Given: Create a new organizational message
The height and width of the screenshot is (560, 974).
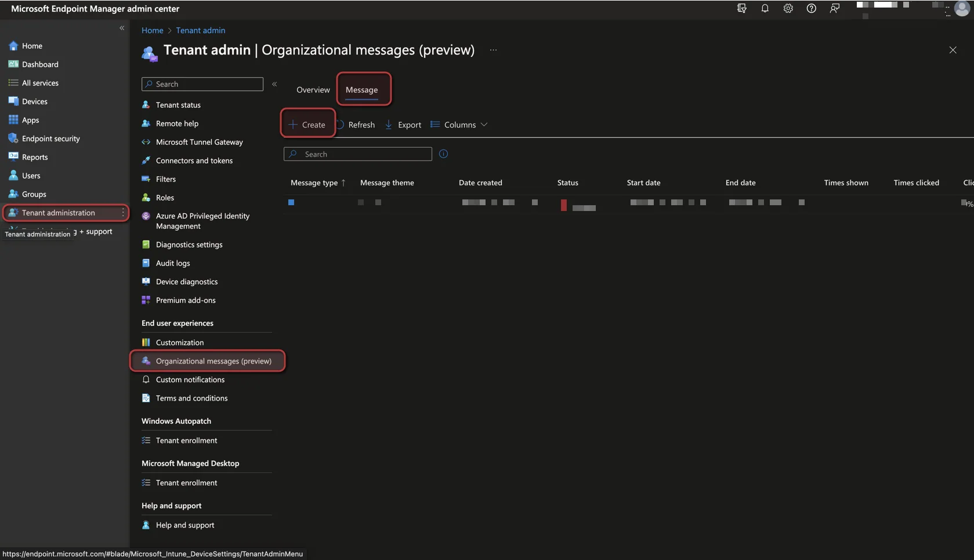Looking at the screenshot, I should (307, 125).
